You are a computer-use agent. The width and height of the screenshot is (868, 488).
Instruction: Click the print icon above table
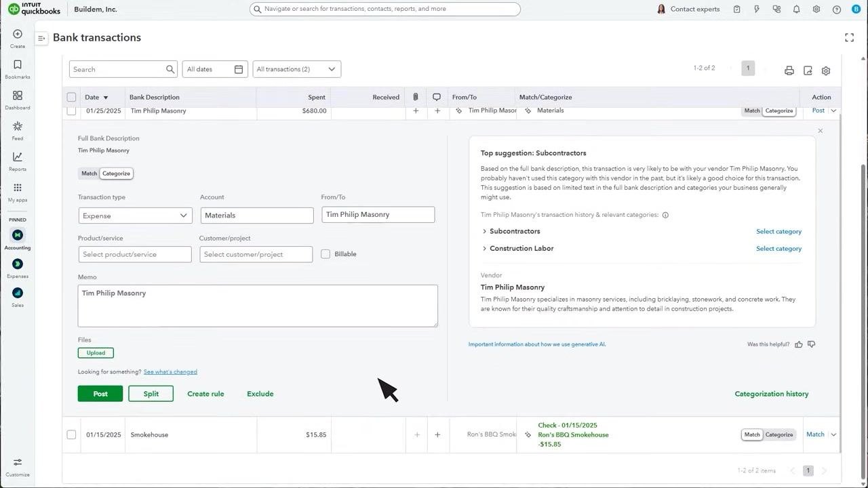click(789, 70)
